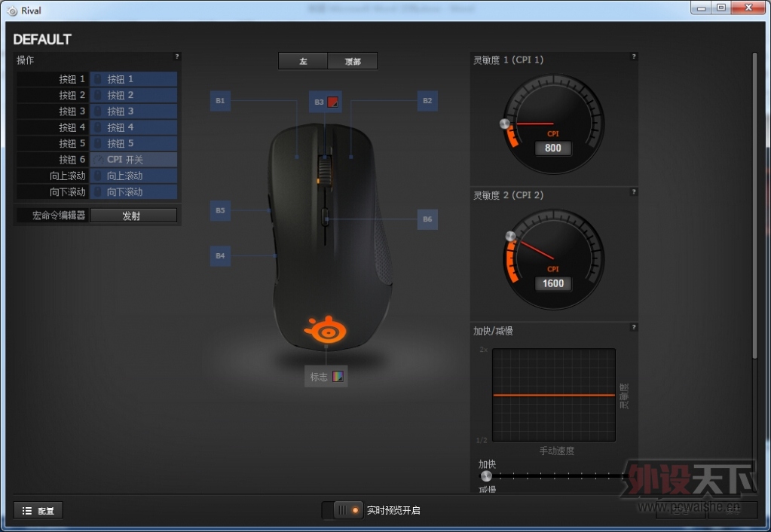Open 按钮 1 assignment dropdown
Image resolution: width=771 pixels, height=532 pixels.
tap(133, 79)
